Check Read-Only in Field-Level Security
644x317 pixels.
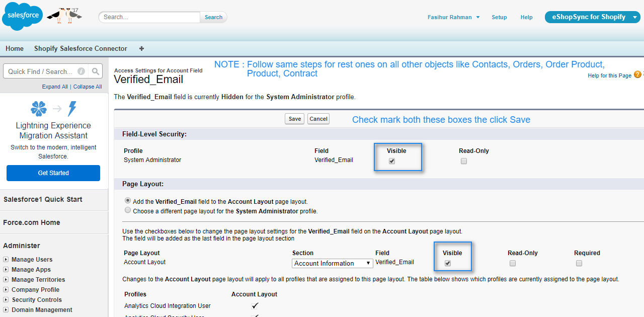464,161
